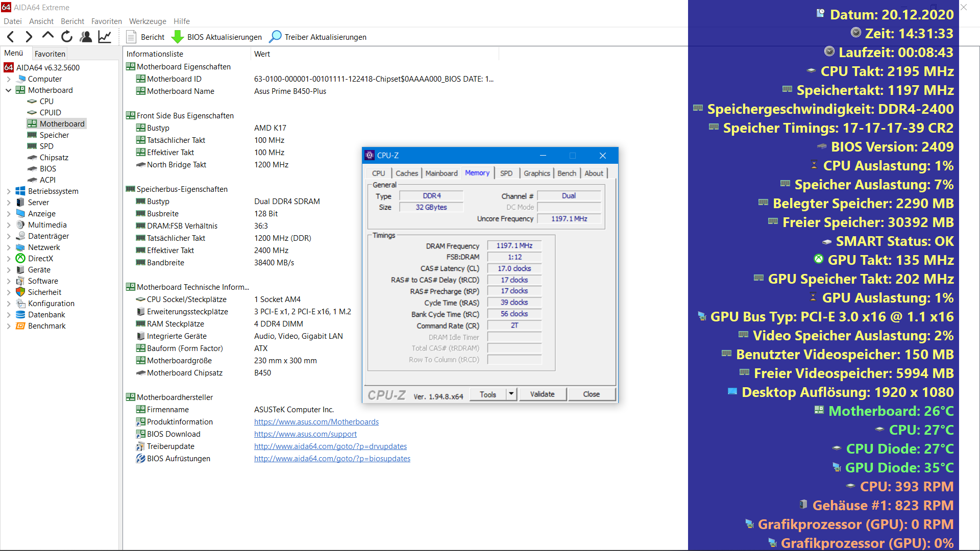Click the user profile toolbar icon
Image resolution: width=980 pixels, height=551 pixels.
click(86, 36)
